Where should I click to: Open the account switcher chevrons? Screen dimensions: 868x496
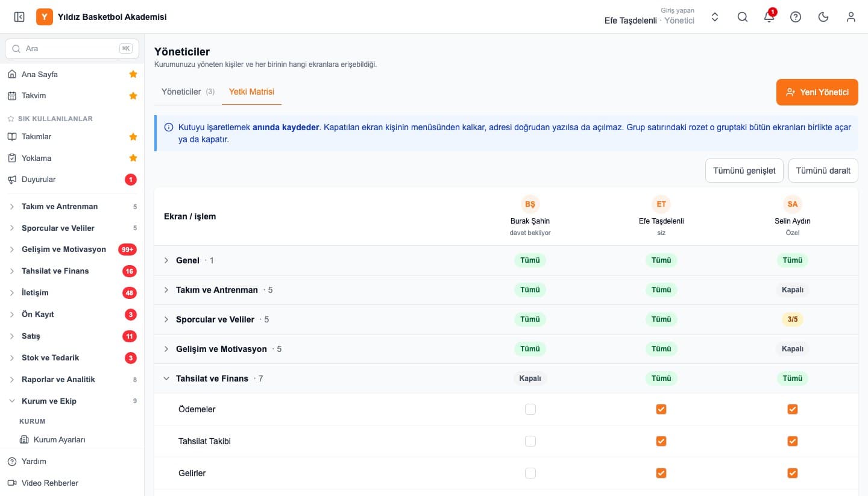point(715,17)
